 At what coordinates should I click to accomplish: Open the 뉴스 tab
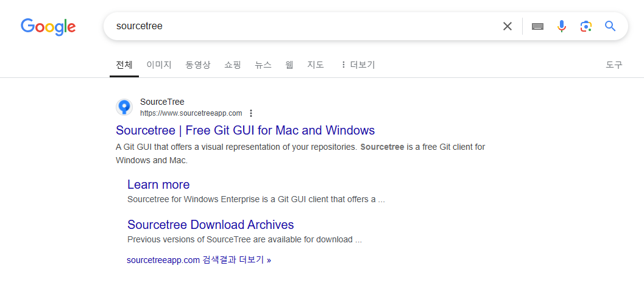(263, 65)
